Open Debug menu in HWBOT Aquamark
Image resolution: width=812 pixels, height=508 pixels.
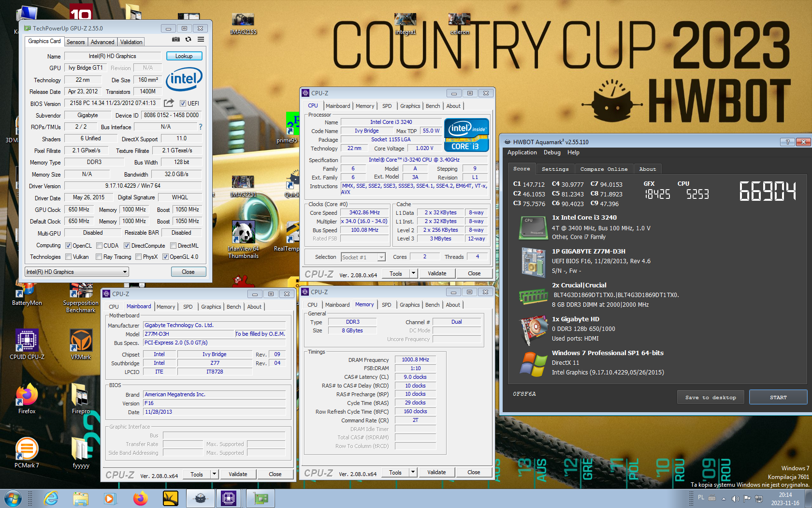pyautogui.click(x=552, y=152)
